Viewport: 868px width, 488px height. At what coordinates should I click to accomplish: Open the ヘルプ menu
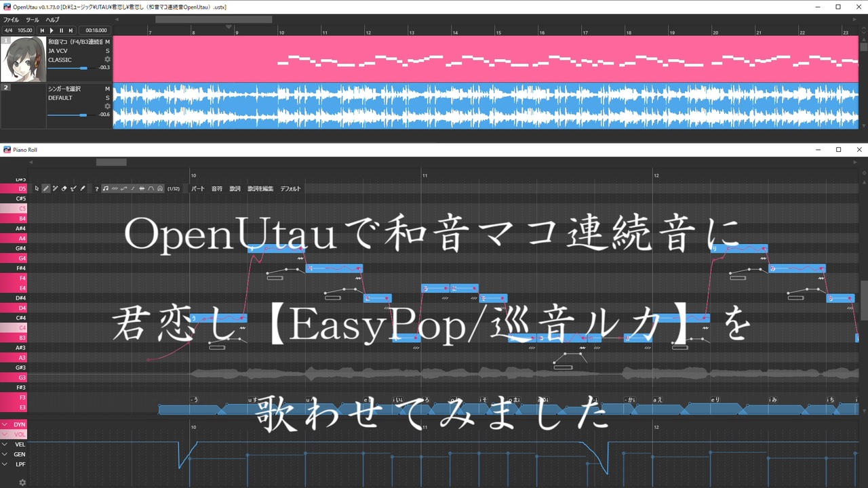(x=52, y=20)
